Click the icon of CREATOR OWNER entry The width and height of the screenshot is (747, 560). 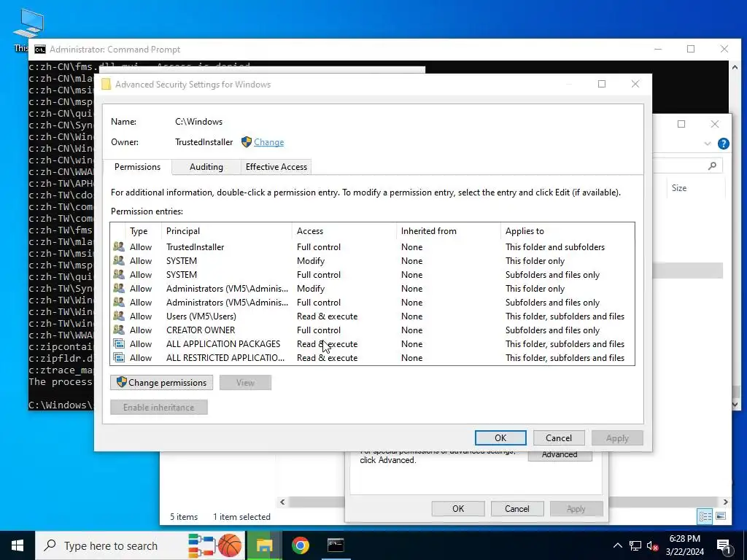(x=119, y=330)
